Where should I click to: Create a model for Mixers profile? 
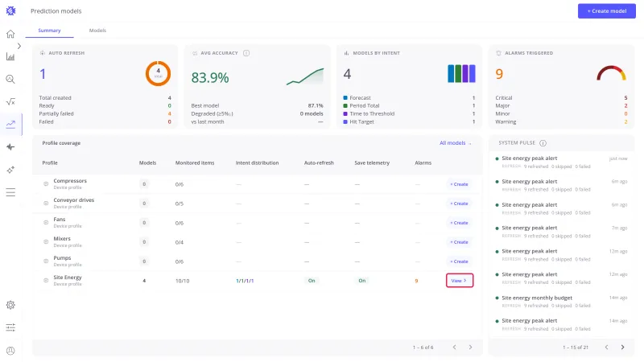click(459, 242)
